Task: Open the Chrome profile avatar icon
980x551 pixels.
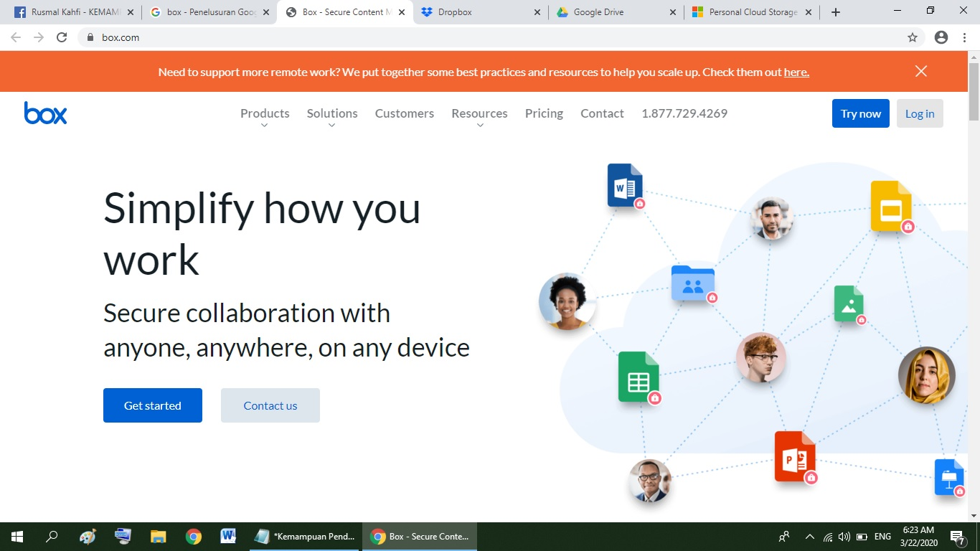Action: (x=941, y=37)
